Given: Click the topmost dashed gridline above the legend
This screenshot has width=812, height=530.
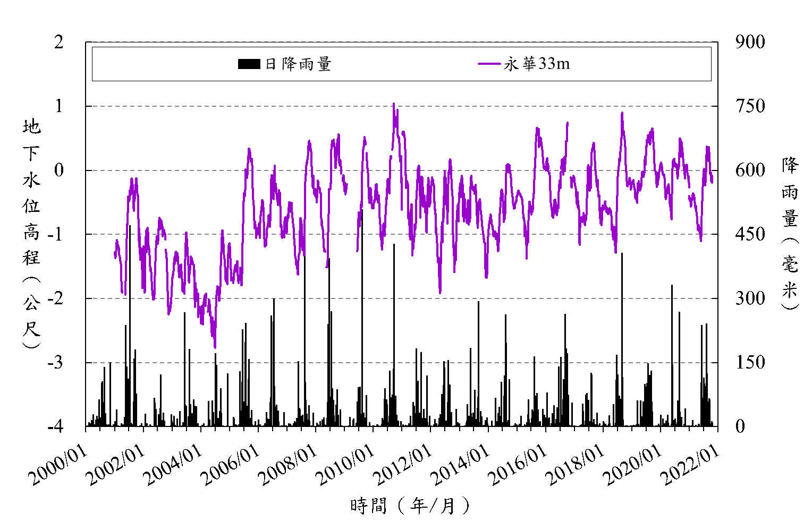Looking at the screenshot, I should click(402, 41).
